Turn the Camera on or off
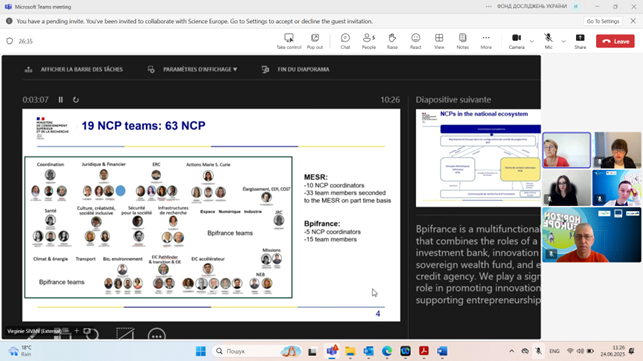Viewport: 643px width, 361px height. 516,41
